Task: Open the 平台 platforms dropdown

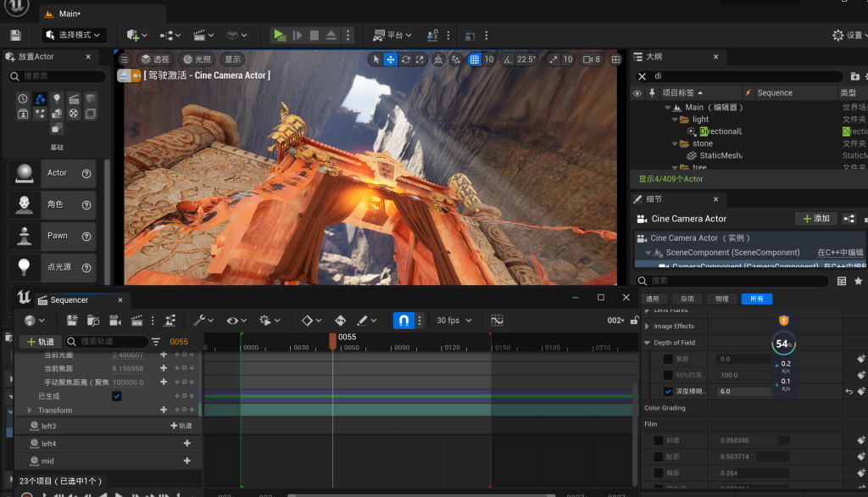Action: click(x=392, y=36)
